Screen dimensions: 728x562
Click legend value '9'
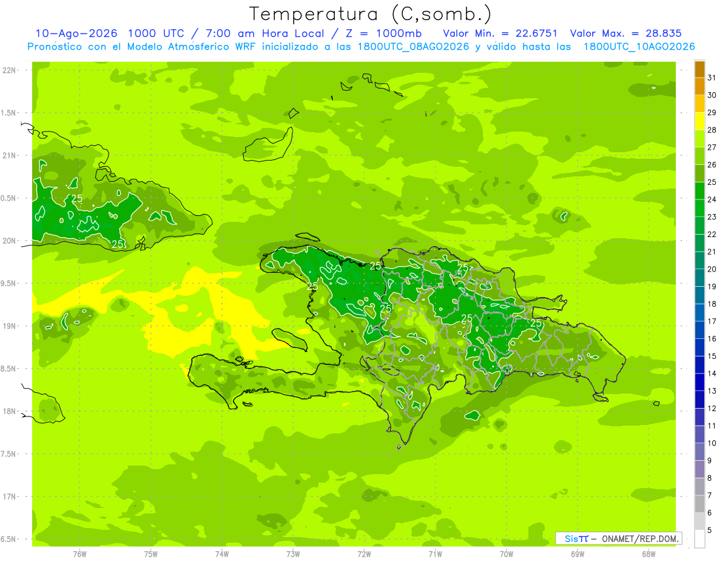[710, 461]
